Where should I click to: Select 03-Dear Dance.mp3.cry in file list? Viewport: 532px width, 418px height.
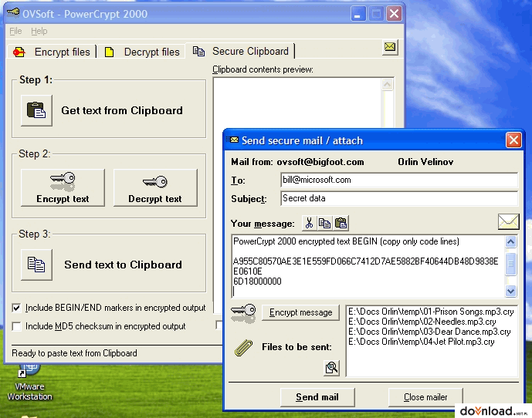point(429,332)
